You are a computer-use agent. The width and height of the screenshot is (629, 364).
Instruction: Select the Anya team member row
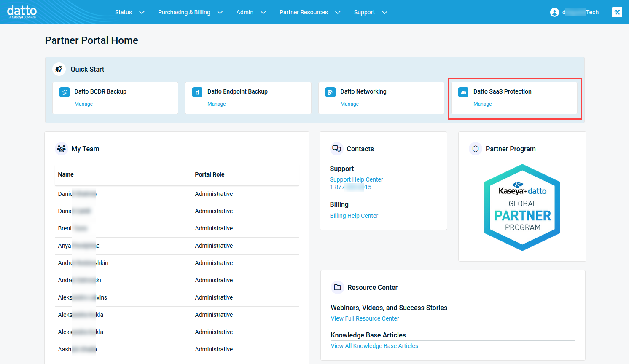coord(177,246)
